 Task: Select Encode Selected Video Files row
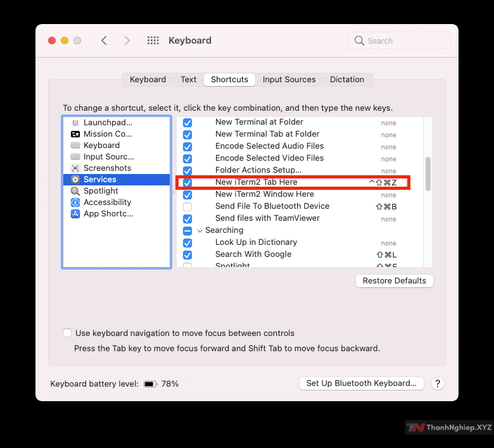point(300,158)
